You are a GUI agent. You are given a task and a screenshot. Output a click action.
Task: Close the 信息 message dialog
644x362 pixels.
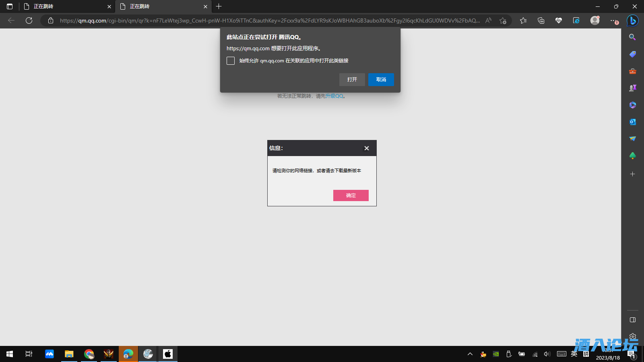point(367,148)
